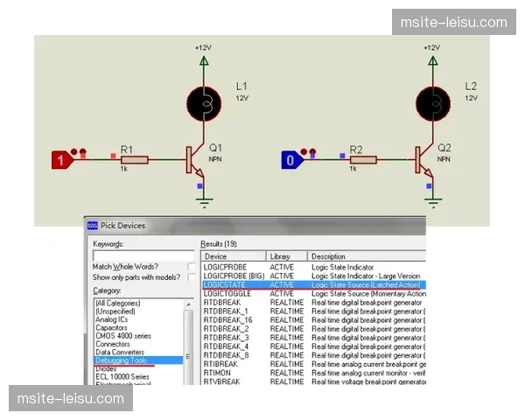Select the lamp L1 component
Image resolution: width=525 pixels, height=420 pixels.
tap(203, 103)
